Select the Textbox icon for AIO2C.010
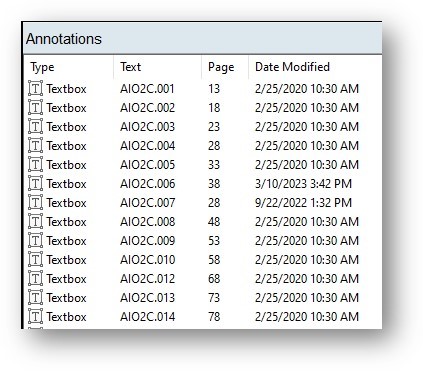This screenshot has height=371, width=423. click(35, 260)
